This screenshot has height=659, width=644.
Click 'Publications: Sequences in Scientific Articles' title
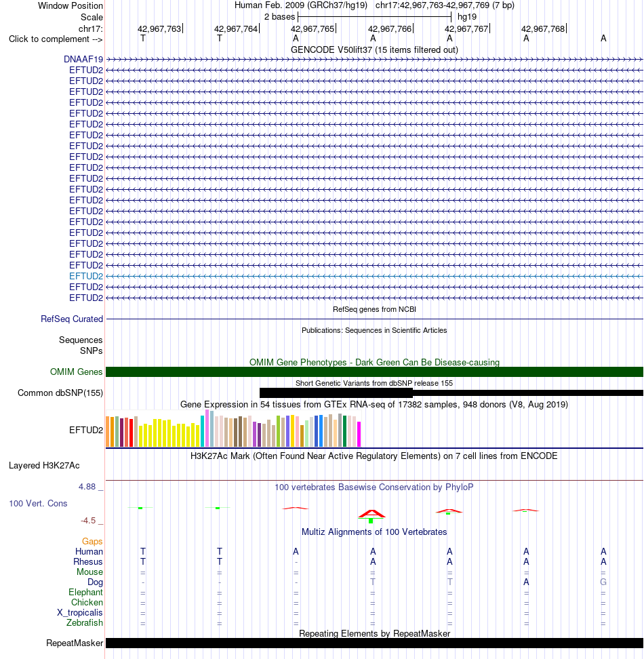tap(374, 330)
